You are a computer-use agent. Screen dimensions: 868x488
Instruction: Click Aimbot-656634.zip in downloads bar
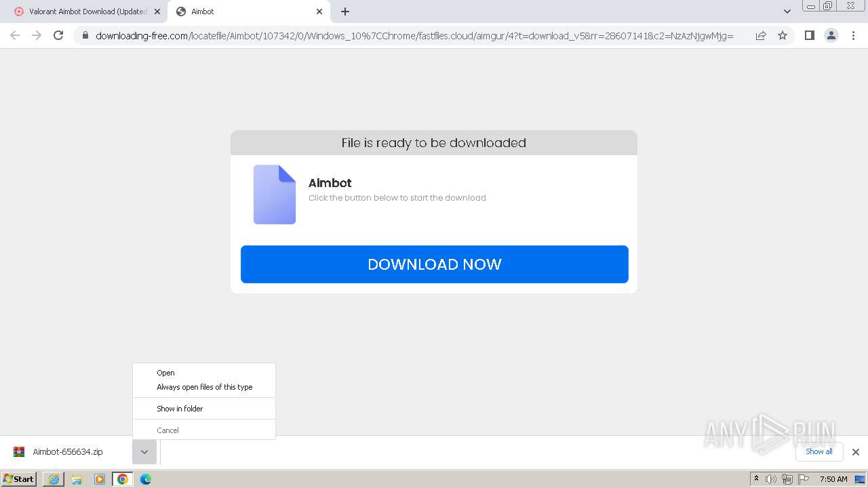pos(68,452)
